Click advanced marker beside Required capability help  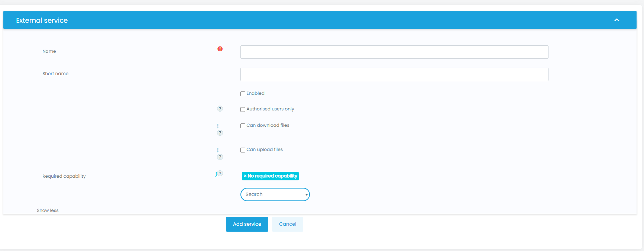(x=216, y=174)
